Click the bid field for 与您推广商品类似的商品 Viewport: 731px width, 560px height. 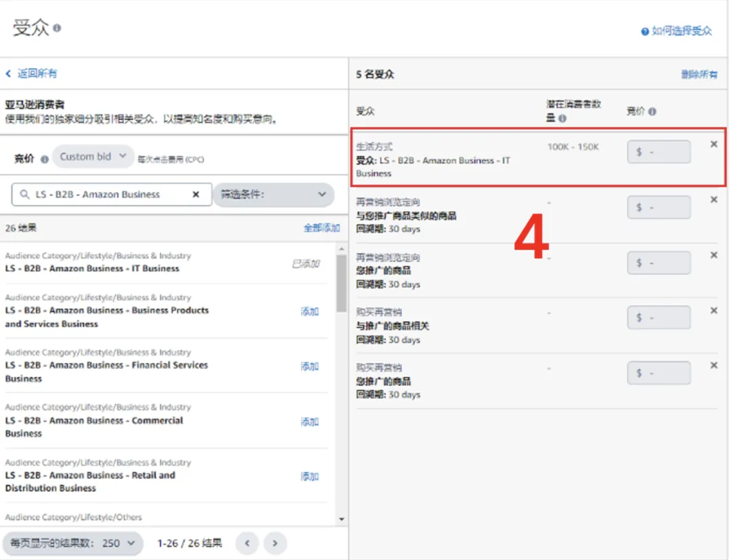(x=659, y=207)
